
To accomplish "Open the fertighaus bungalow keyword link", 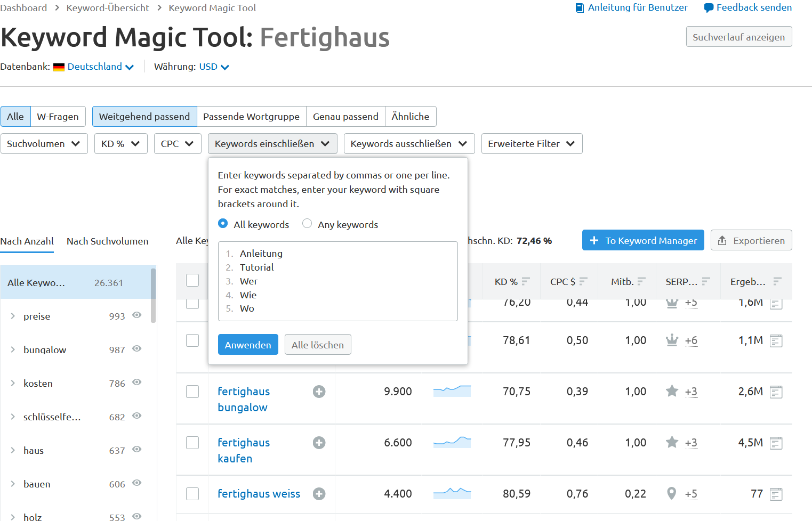I will [244, 400].
